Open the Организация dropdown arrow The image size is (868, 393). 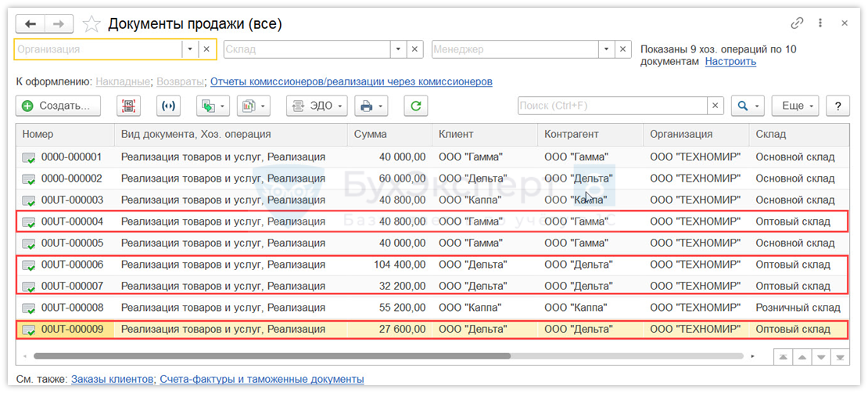point(189,49)
